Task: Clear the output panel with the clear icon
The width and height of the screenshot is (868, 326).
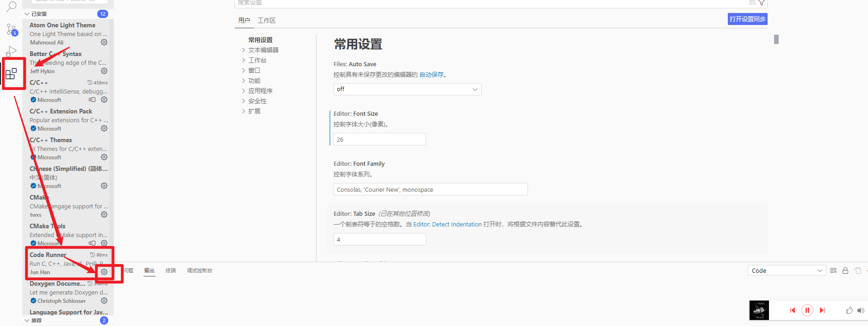Action: point(833,270)
